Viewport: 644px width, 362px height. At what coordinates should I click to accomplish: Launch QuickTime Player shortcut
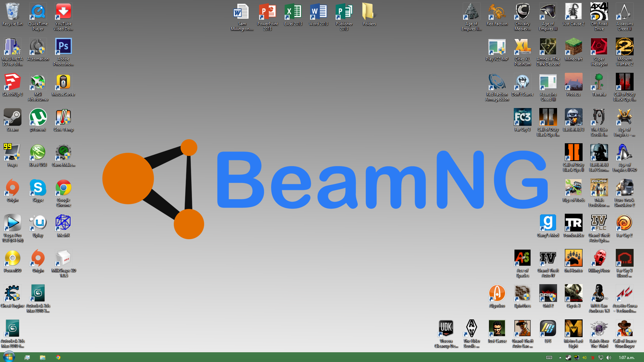(x=38, y=17)
